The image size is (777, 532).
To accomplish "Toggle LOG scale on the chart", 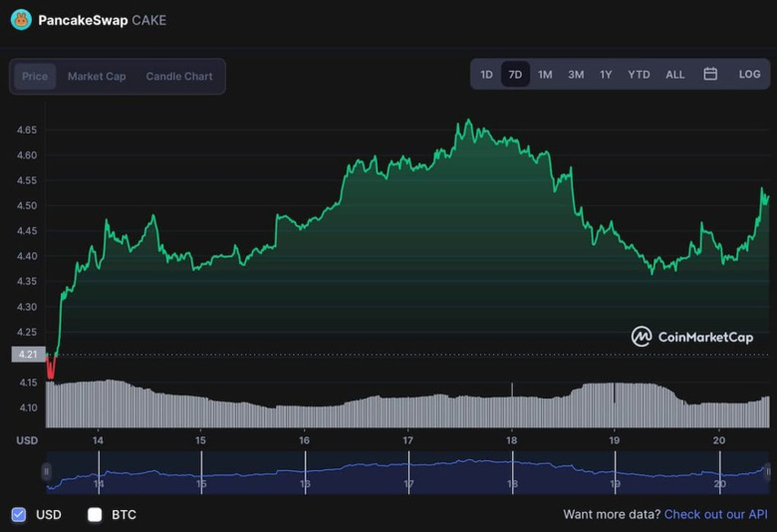I will point(749,74).
